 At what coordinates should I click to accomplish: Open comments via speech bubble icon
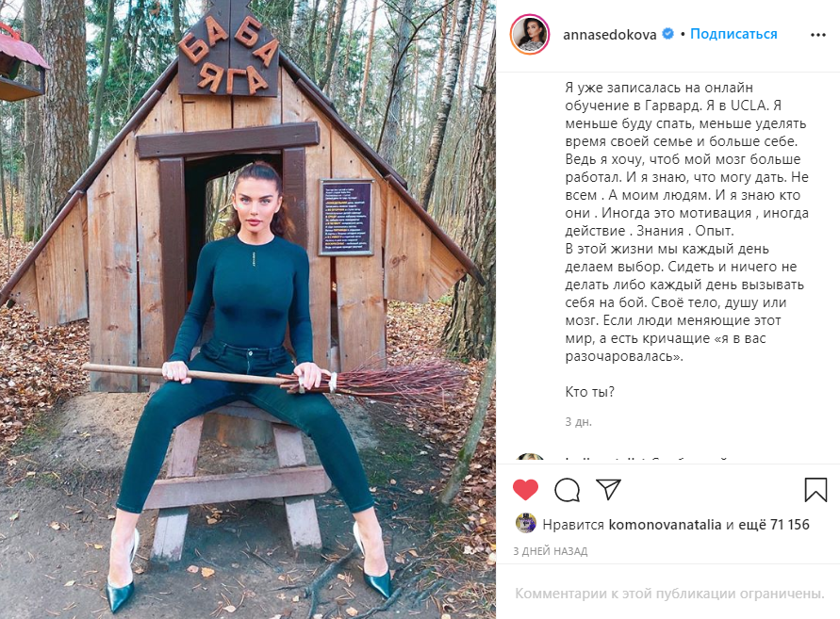click(x=567, y=489)
